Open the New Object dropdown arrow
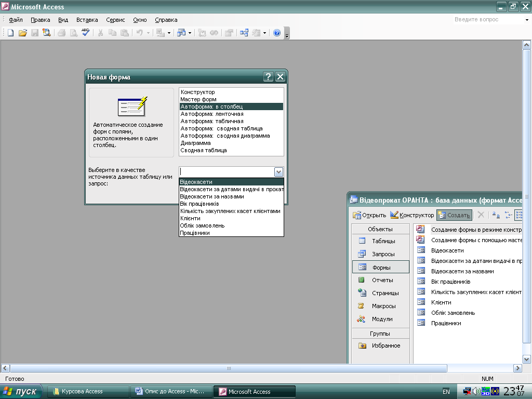This screenshot has height=399, width=532. point(264,33)
